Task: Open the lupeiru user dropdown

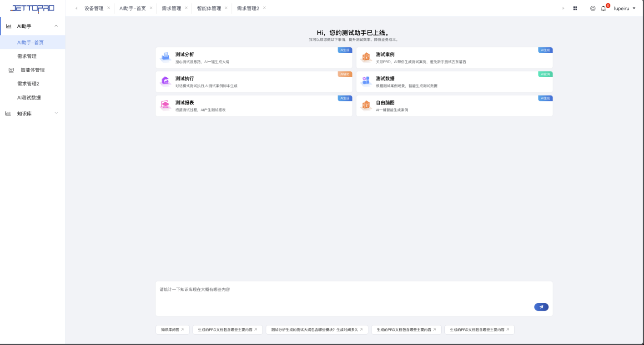Action: [625, 8]
